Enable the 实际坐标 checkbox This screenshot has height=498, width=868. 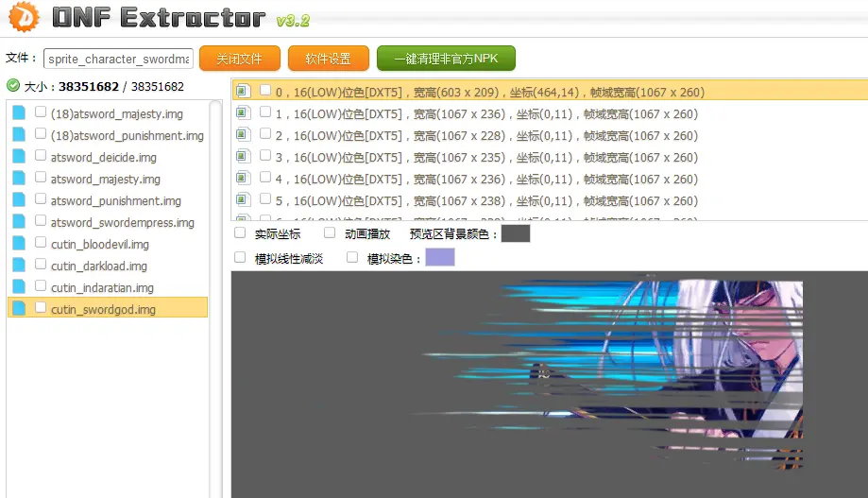pyautogui.click(x=240, y=232)
